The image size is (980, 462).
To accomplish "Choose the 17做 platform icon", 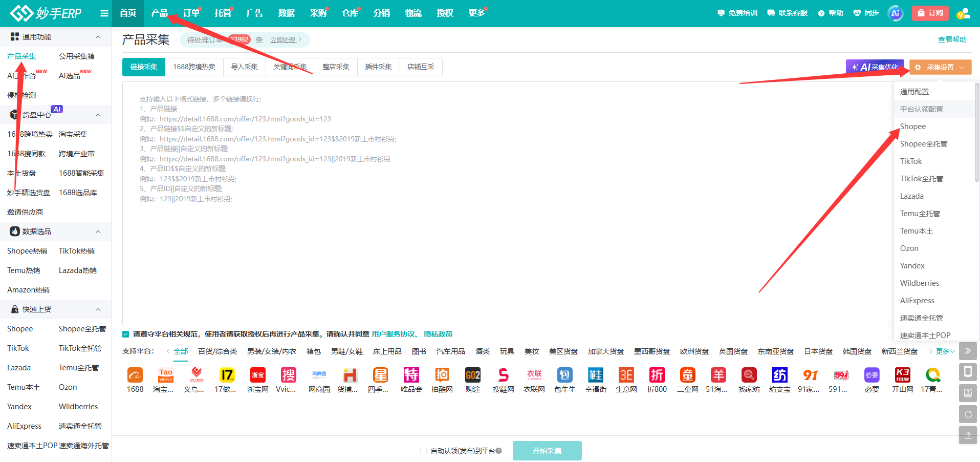I will [227, 375].
